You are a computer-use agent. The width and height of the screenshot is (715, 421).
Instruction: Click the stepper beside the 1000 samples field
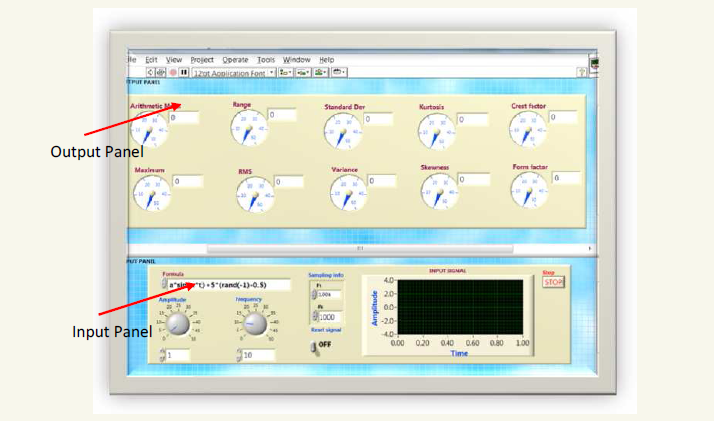click(x=315, y=316)
